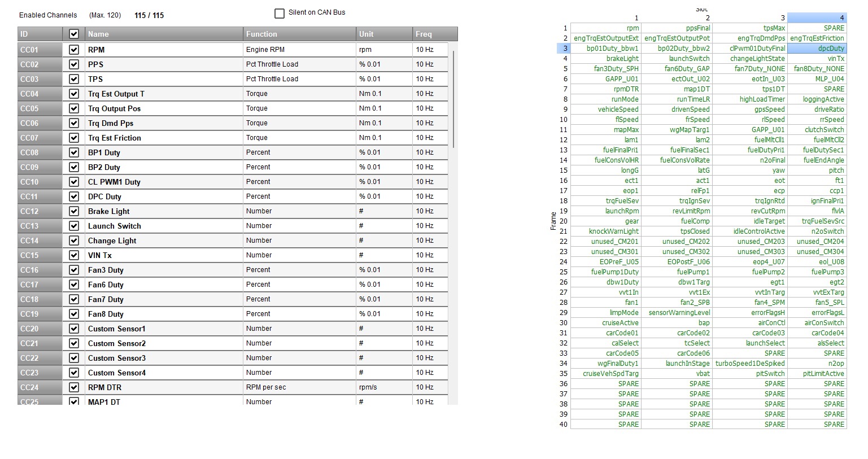Click the Function column header

(299, 34)
